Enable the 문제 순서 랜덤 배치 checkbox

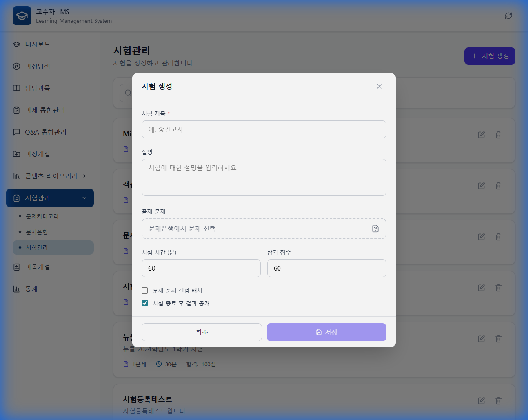[145, 291]
